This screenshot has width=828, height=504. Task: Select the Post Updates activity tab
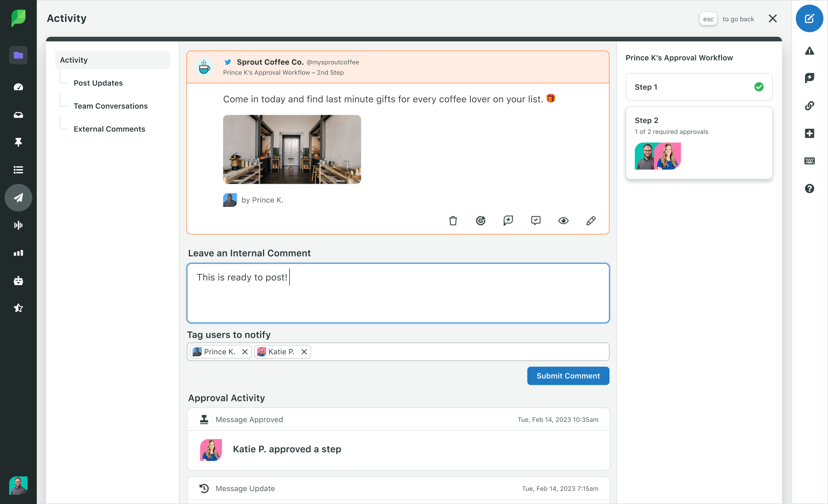(x=98, y=83)
